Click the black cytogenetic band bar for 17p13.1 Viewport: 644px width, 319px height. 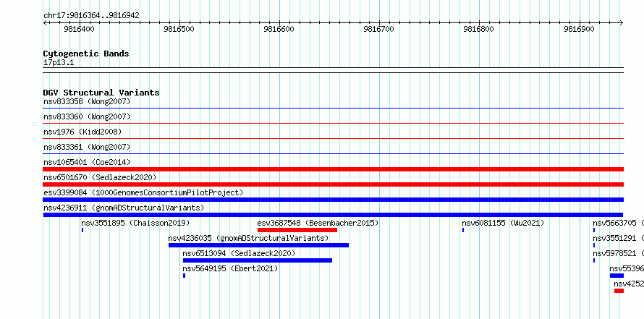pyautogui.click(x=333, y=70)
